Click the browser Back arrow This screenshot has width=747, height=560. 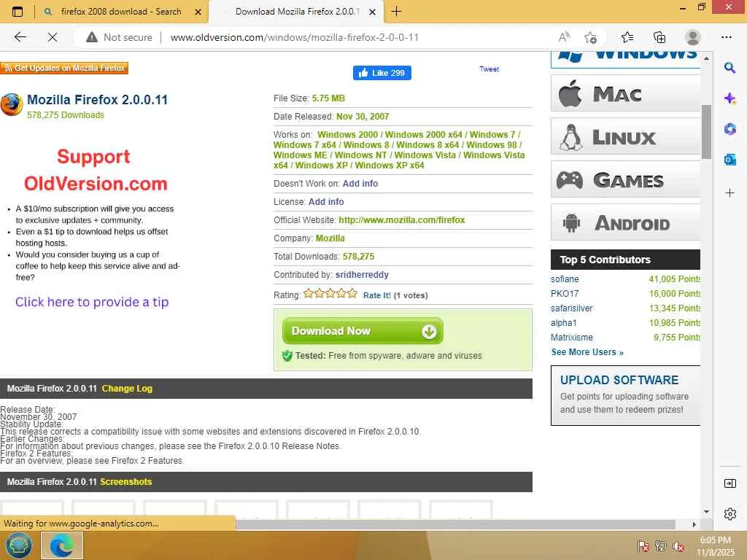[20, 37]
